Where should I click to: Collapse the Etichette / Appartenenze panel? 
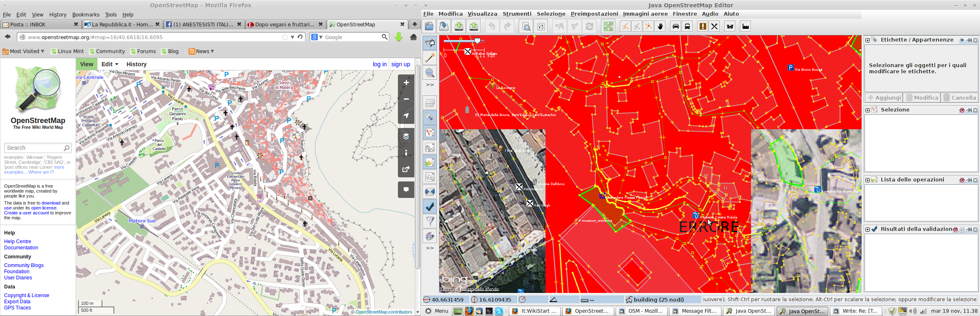(868, 40)
